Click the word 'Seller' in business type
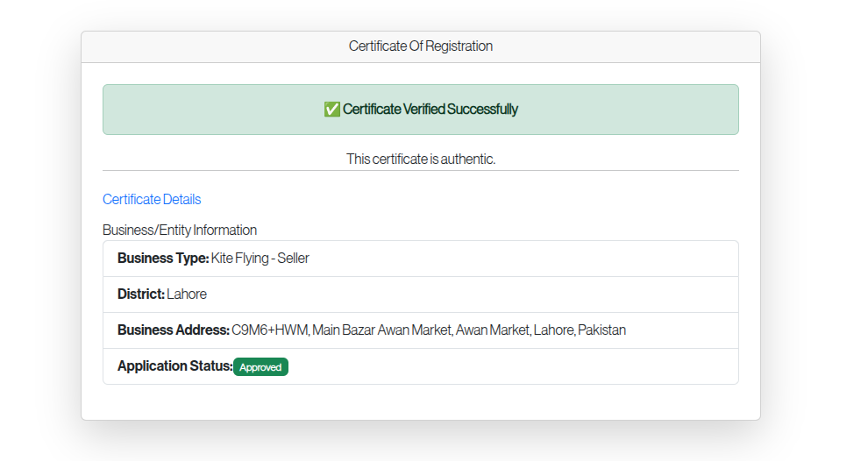The image size is (868, 461). 293,259
